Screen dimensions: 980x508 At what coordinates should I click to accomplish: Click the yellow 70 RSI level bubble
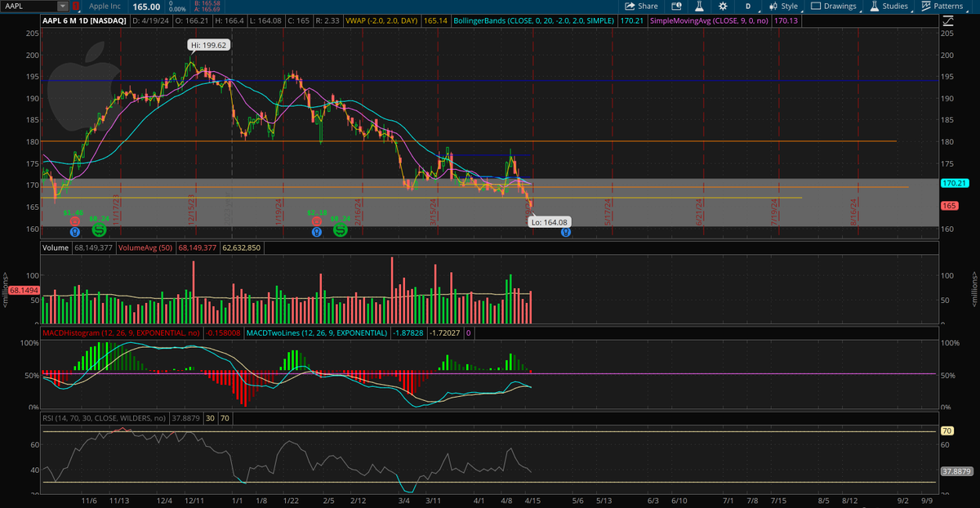pyautogui.click(x=947, y=430)
